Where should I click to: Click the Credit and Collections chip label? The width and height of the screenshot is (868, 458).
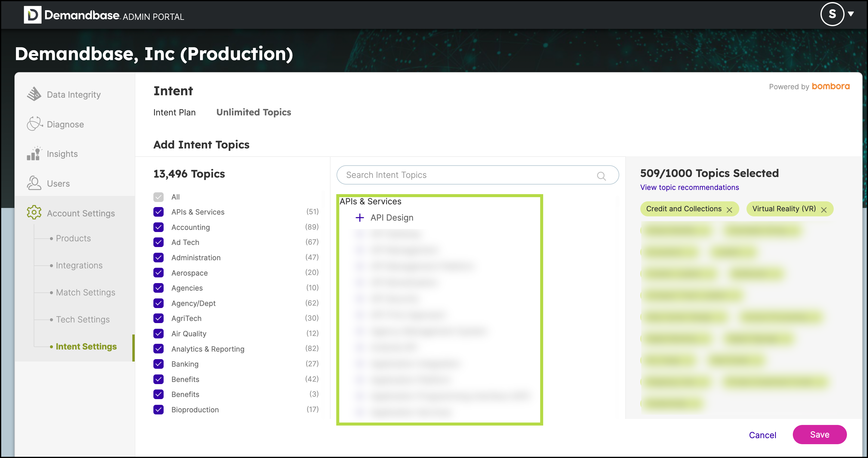(x=684, y=209)
